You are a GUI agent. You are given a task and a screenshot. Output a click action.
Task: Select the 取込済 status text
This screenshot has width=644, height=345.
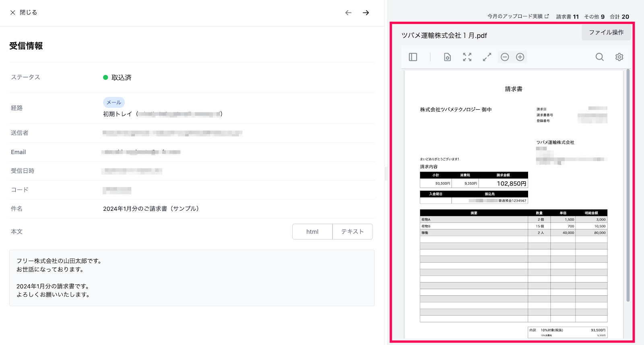tap(122, 77)
